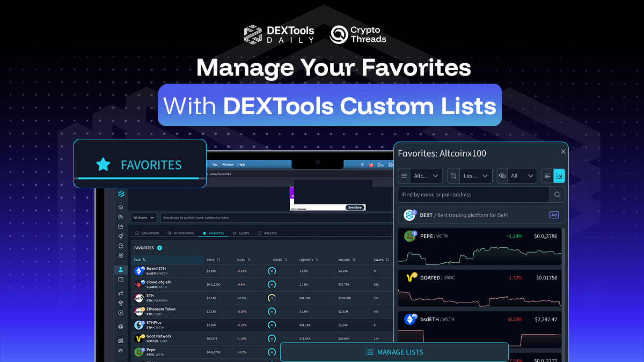Click the bsdETH token icon in the panel
The height and width of the screenshot is (362, 644).
coord(411,320)
